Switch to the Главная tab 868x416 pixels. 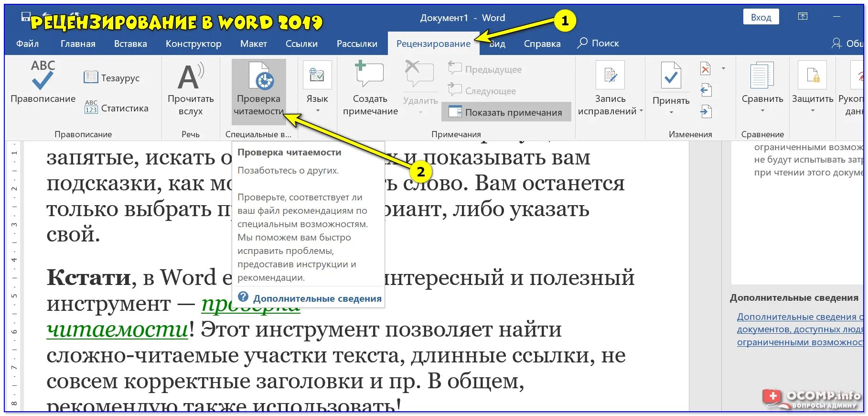click(78, 44)
